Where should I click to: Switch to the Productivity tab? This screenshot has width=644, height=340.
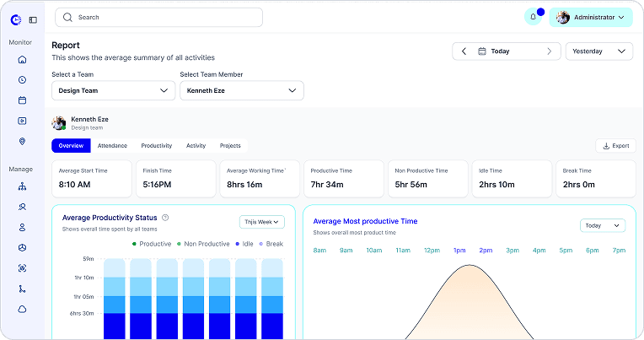click(157, 146)
